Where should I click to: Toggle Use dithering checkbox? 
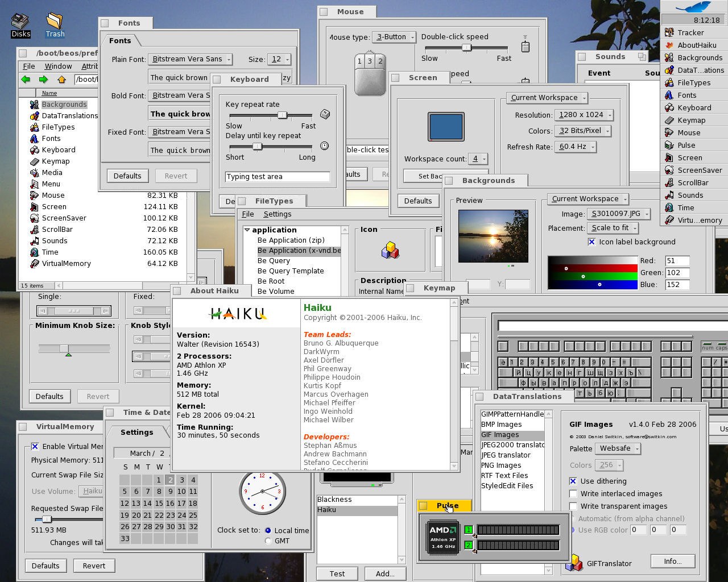pyautogui.click(x=573, y=481)
